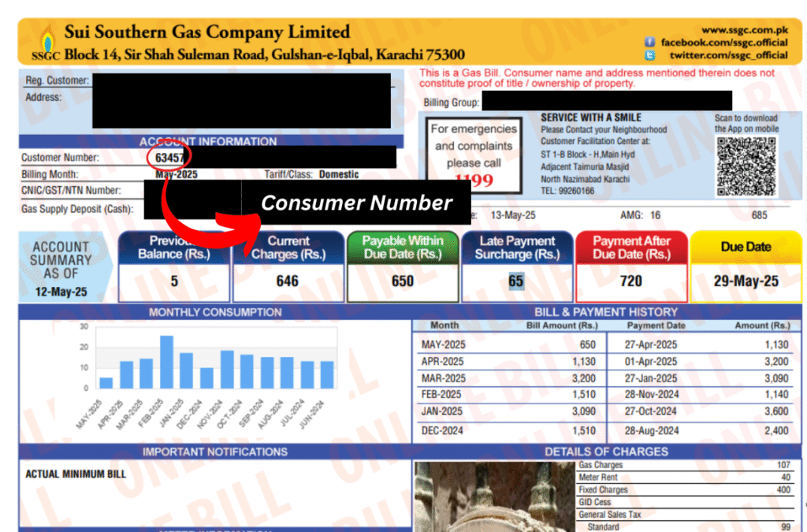The image size is (807, 532).
Task: Click the payment amount '2,400'
Action: (776, 430)
